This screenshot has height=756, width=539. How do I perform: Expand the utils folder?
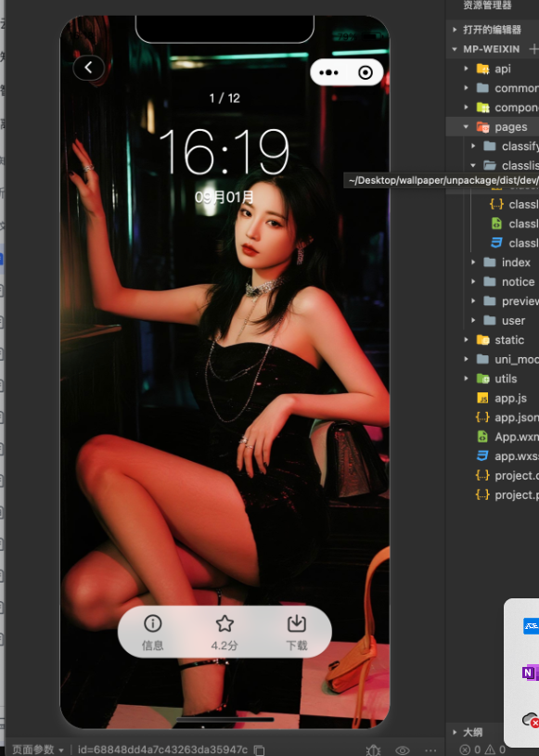[493, 378]
